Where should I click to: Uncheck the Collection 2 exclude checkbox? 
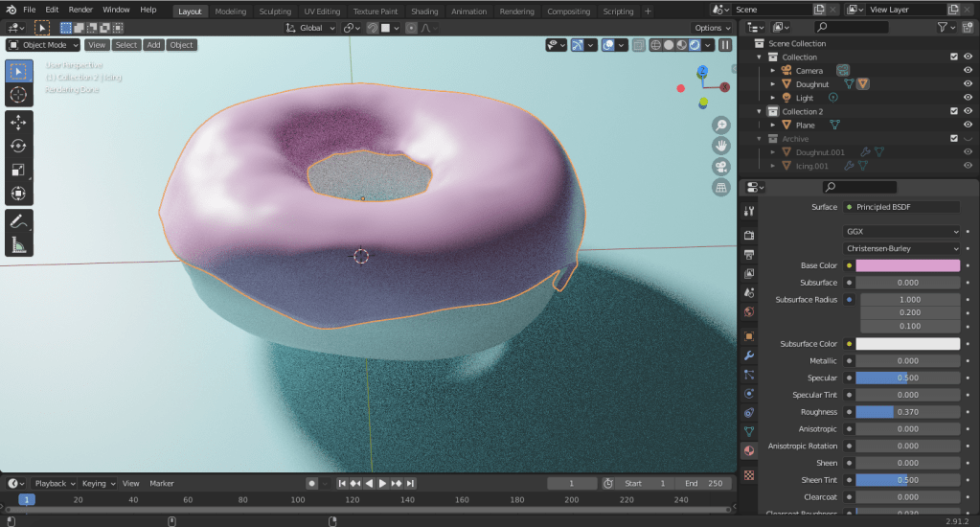(x=953, y=112)
